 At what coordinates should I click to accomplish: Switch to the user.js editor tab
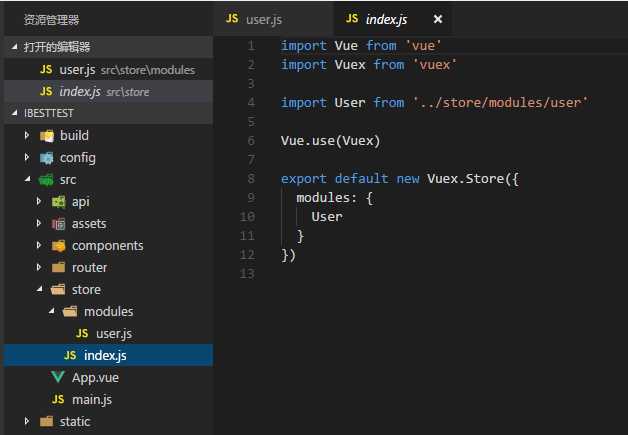[x=274, y=19]
